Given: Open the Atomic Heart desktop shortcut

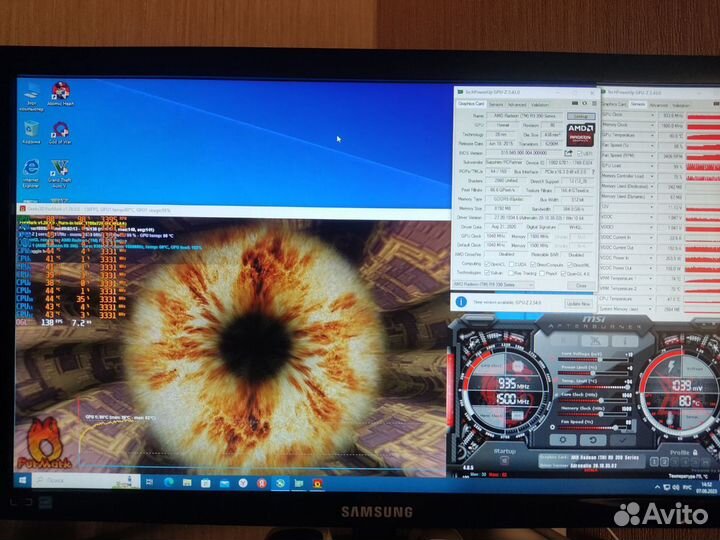Looking at the screenshot, I should [x=61, y=94].
